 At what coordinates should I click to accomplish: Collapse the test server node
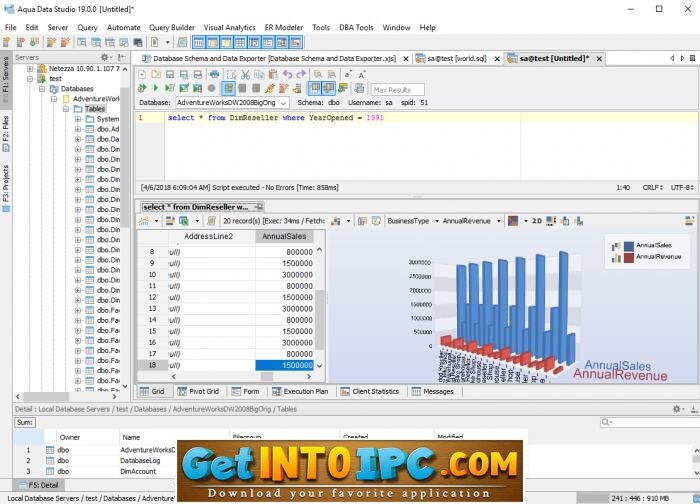click(x=30, y=79)
